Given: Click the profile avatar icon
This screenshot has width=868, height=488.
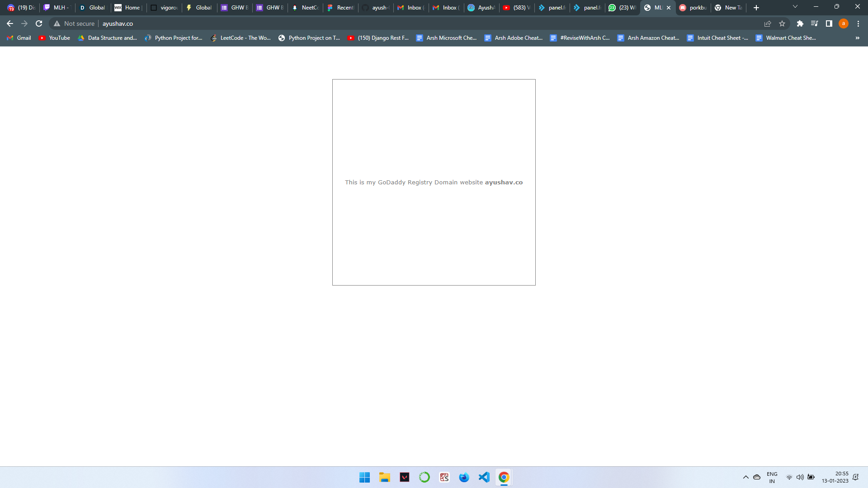Looking at the screenshot, I should pyautogui.click(x=843, y=23).
